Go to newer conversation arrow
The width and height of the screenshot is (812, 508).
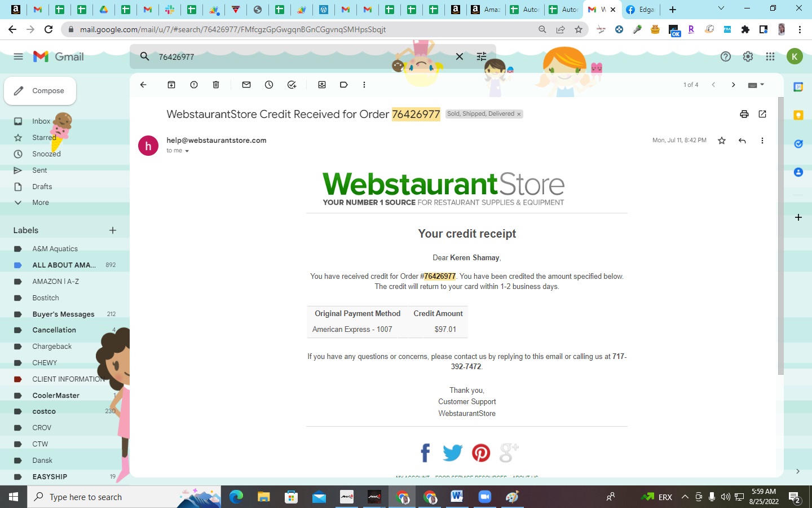713,85
